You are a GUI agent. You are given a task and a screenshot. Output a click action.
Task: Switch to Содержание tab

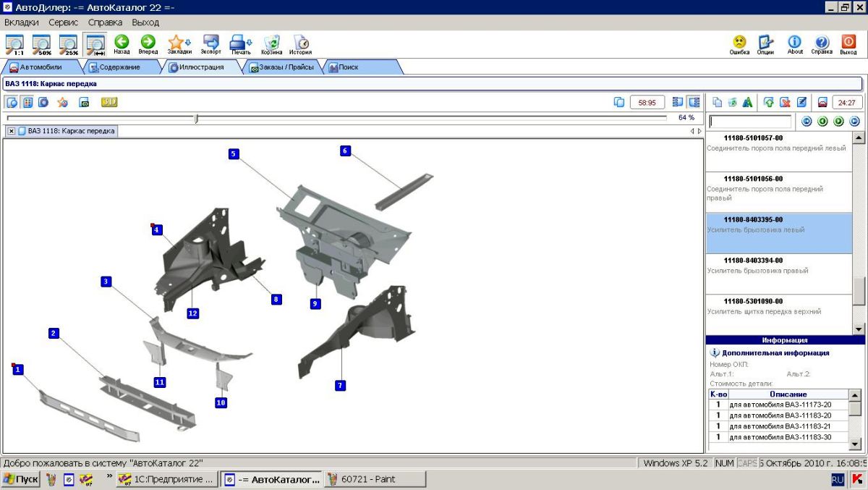tap(119, 67)
